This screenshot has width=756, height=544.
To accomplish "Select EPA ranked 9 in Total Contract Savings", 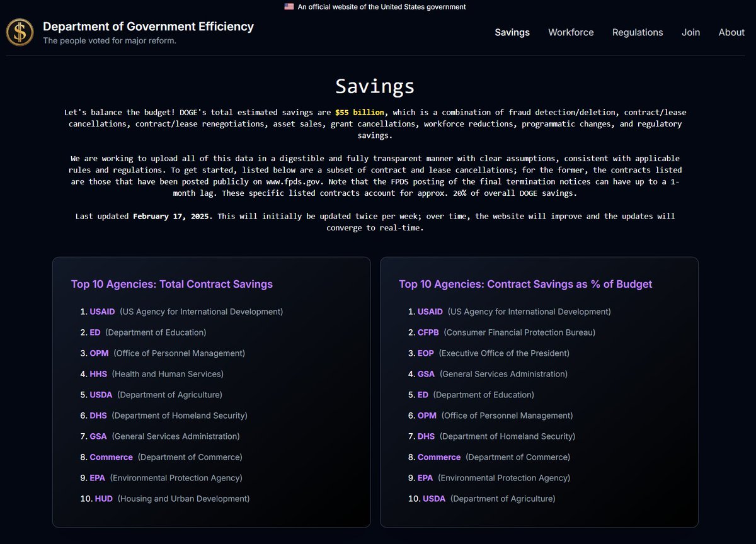I will pyautogui.click(x=98, y=478).
